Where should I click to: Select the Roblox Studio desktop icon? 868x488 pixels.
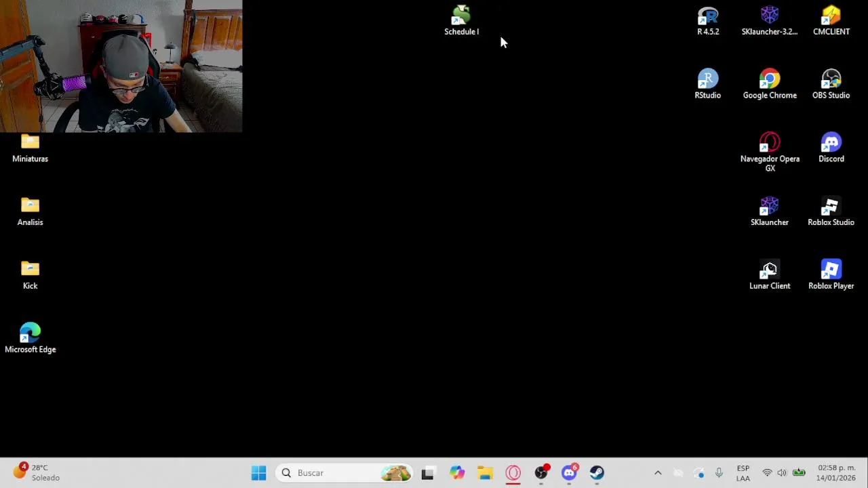click(x=831, y=211)
